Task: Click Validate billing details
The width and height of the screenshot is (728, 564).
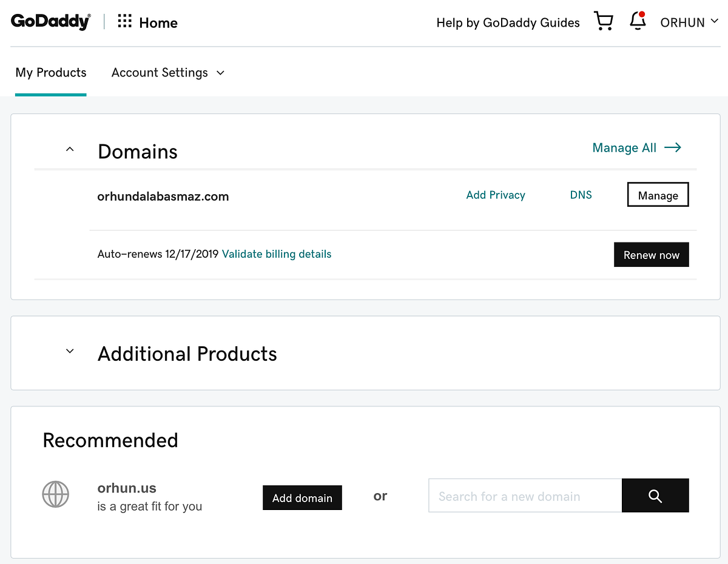Action: 277,253
